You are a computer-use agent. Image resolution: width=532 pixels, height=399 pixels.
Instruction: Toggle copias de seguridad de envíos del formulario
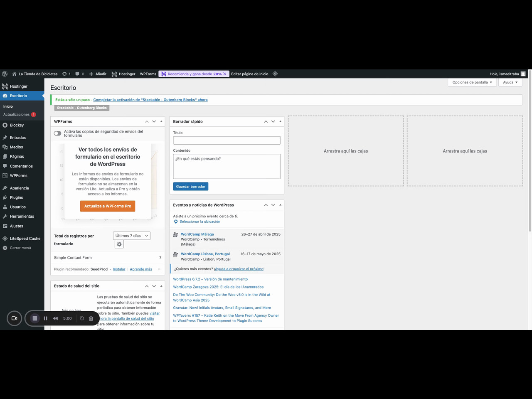[57, 133]
